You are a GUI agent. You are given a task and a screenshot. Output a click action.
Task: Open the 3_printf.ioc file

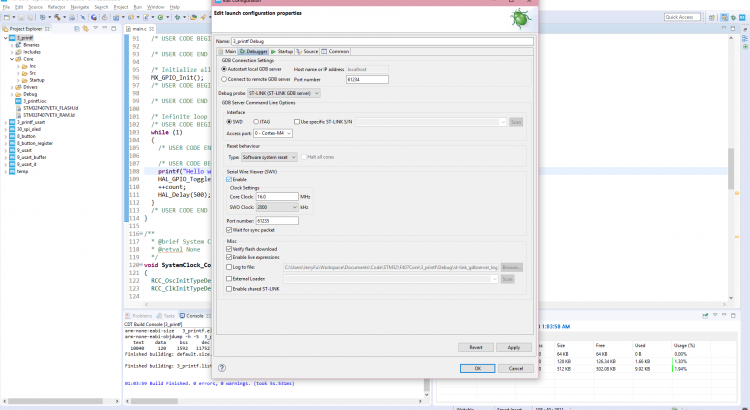click(x=33, y=101)
